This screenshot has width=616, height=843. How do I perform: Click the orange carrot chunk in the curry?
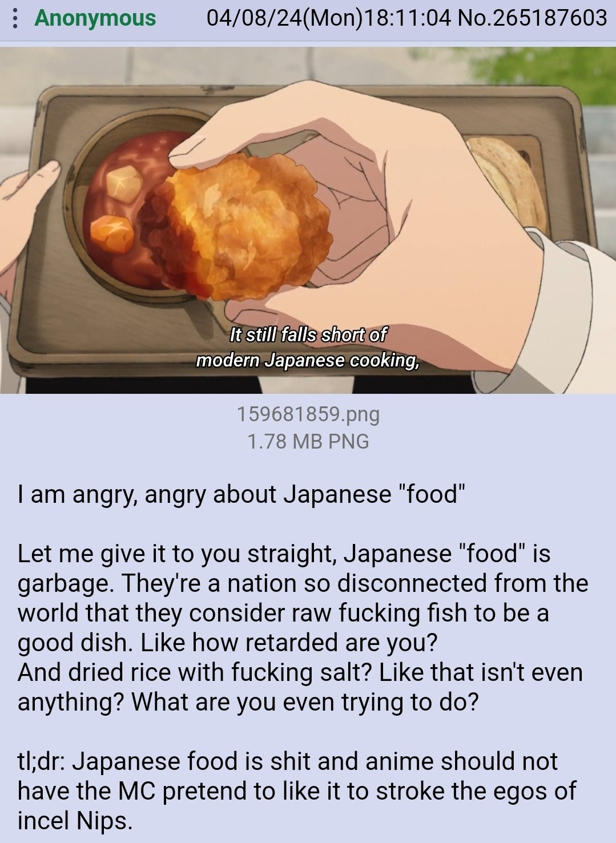coord(113,235)
